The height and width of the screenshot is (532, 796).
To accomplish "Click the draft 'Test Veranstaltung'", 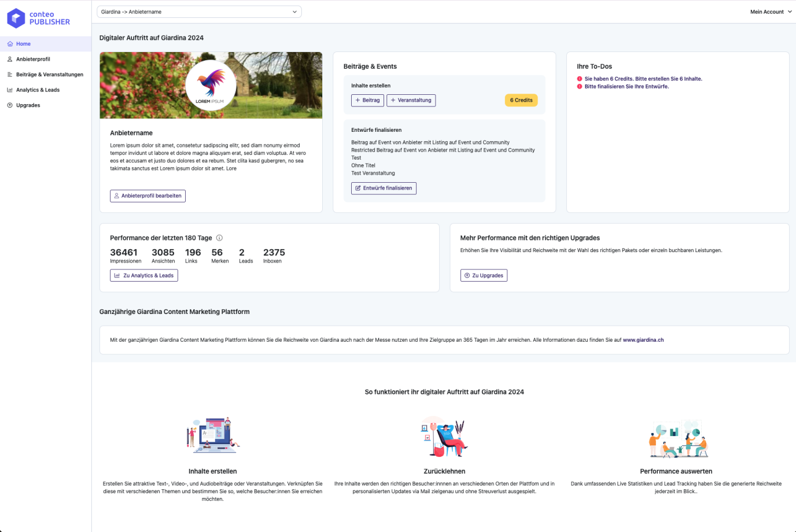I will pos(373,173).
